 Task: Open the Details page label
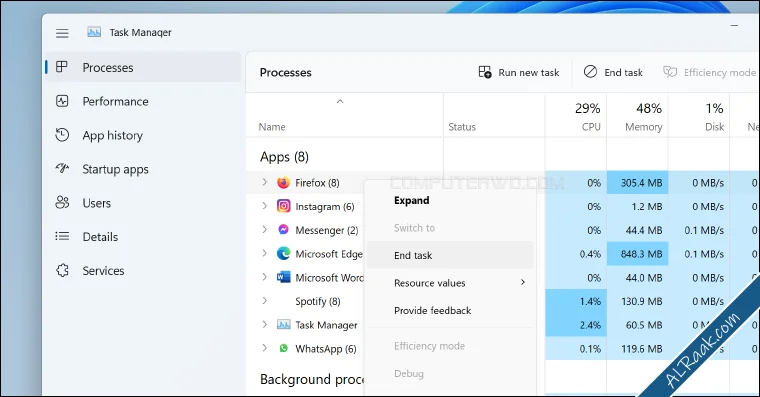(x=100, y=237)
